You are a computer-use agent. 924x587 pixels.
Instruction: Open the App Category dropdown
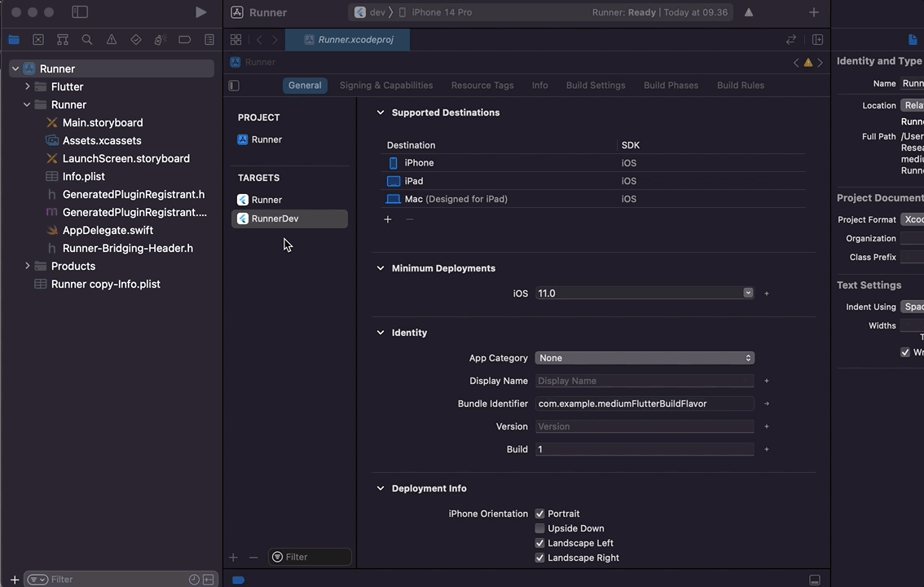pyautogui.click(x=645, y=358)
